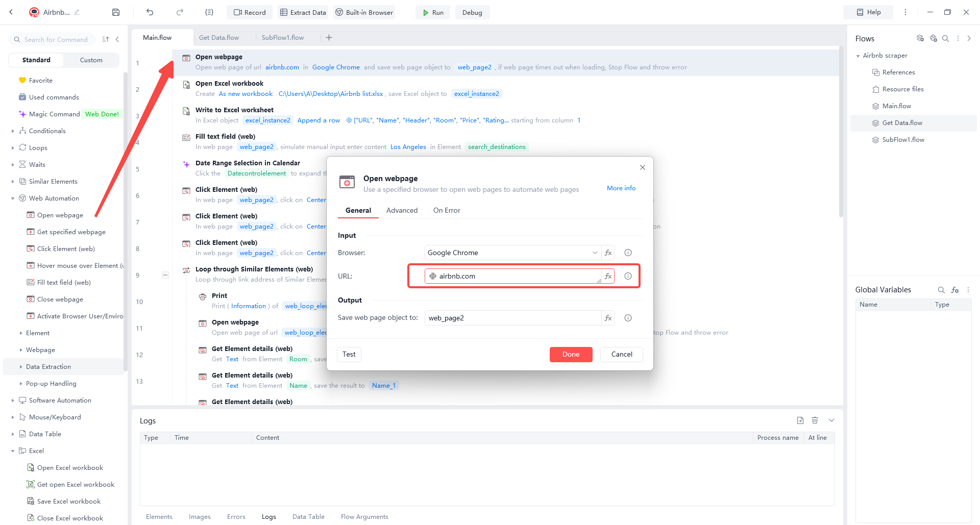Export logs using the file export icon
The height and width of the screenshot is (525, 980).
pyautogui.click(x=800, y=420)
